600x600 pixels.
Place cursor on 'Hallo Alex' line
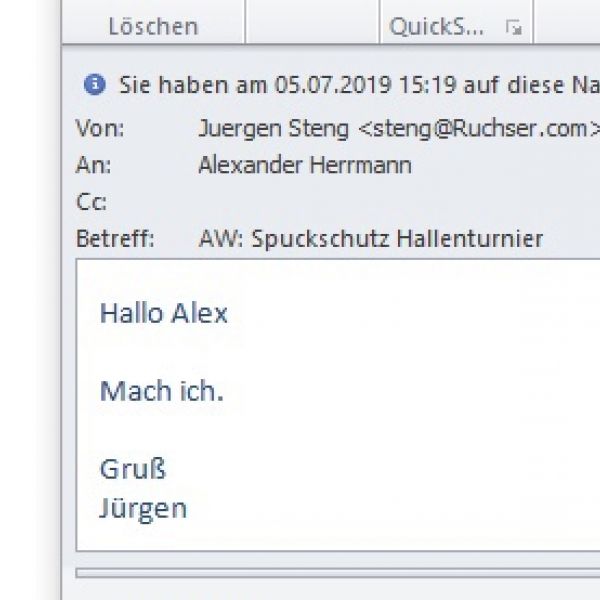[163, 313]
